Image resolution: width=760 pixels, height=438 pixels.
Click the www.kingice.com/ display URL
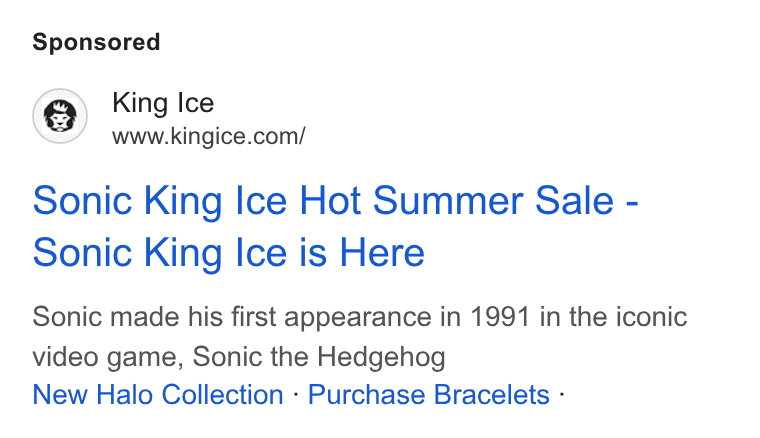[209, 137]
